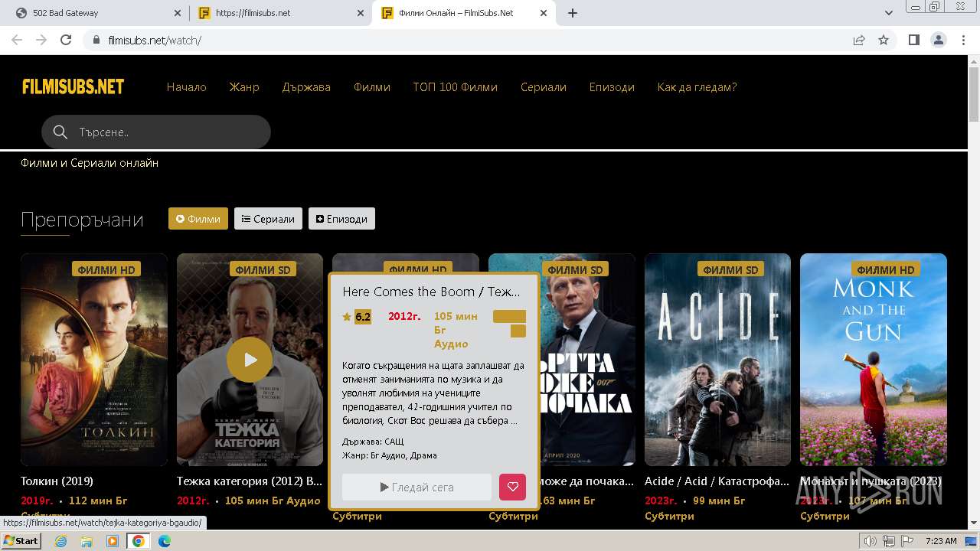Open the Жанр menu
The width and height of the screenshot is (980, 551).
pyautogui.click(x=244, y=87)
